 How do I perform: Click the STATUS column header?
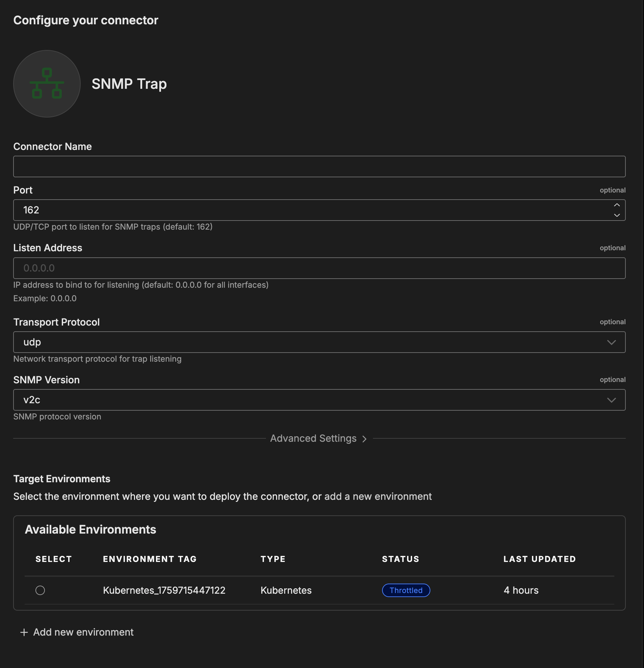[401, 559]
